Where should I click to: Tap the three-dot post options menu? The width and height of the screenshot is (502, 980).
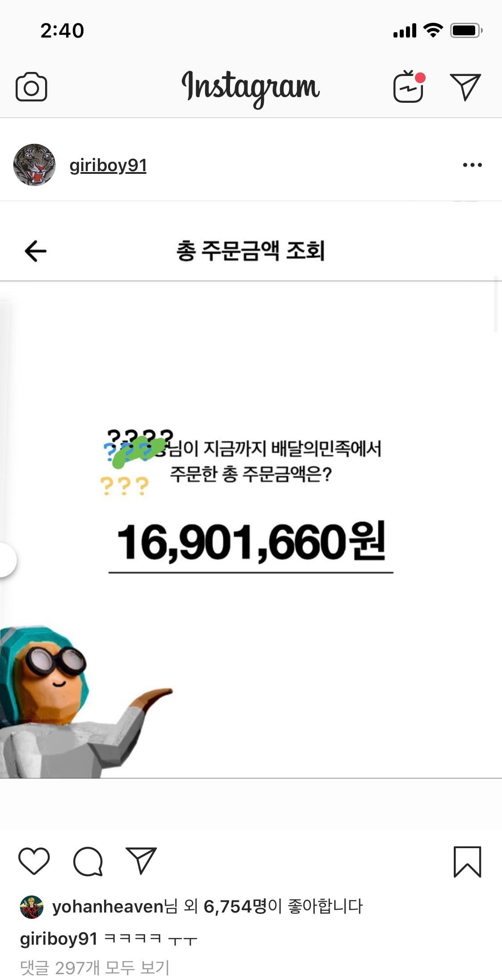click(472, 165)
